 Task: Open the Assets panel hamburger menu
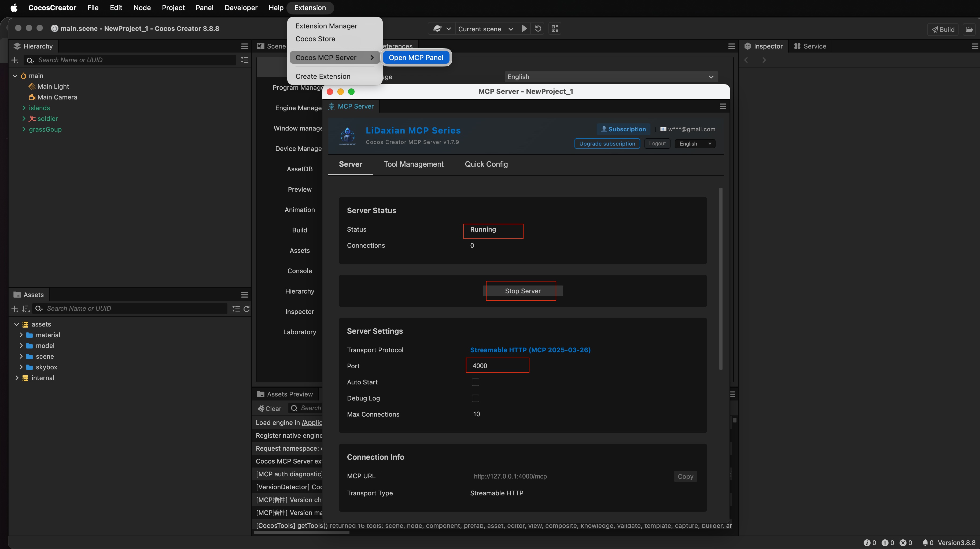[x=245, y=295]
